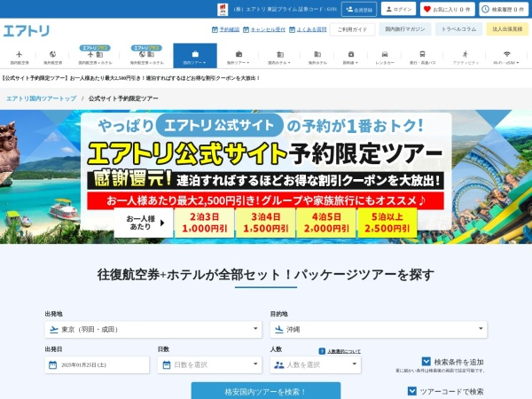The height and width of the screenshot is (399, 532).
Task: Open 法人出張見積 button
Action: [x=507, y=29]
